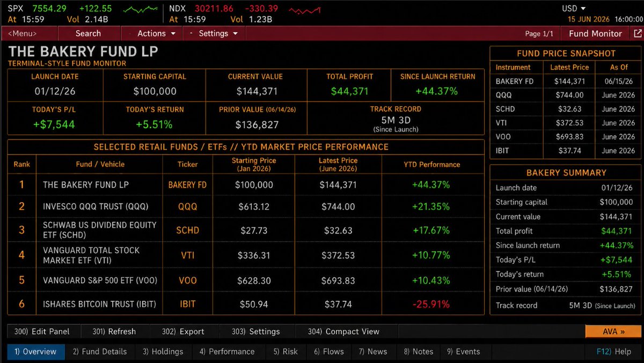
Task: Click F12) Help
Action: point(614,352)
